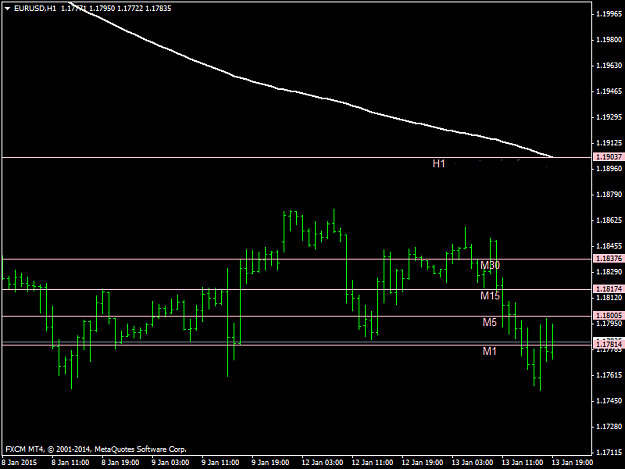This screenshot has height=469, width=625.
Task: Click the 1.18376 price tag on axis
Action: [x=609, y=259]
